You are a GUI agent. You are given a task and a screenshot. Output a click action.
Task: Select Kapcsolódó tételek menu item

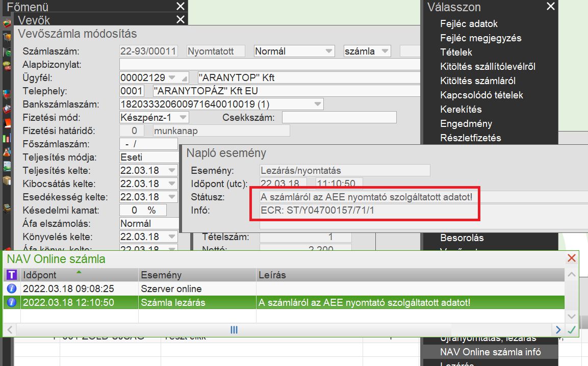click(481, 95)
